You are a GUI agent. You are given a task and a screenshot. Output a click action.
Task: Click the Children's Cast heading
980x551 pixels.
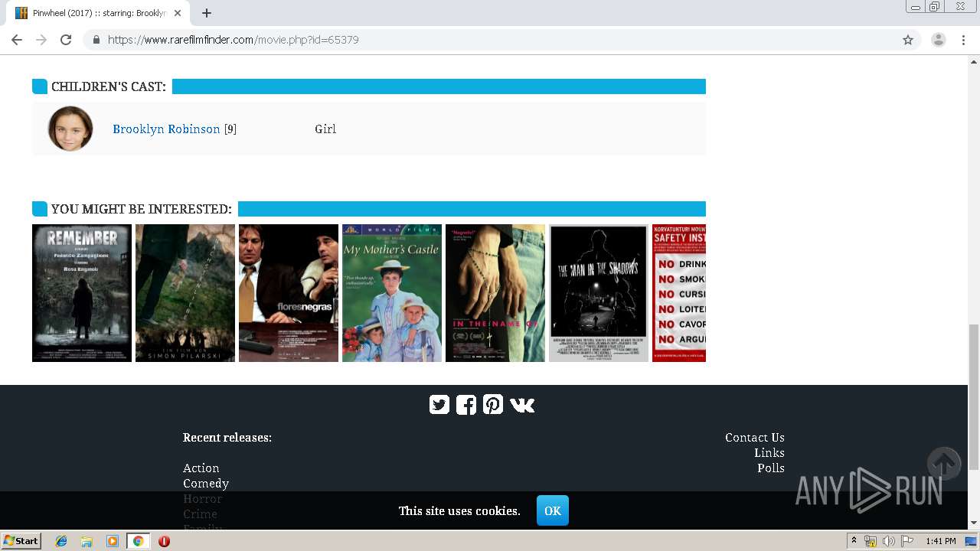[x=109, y=86]
